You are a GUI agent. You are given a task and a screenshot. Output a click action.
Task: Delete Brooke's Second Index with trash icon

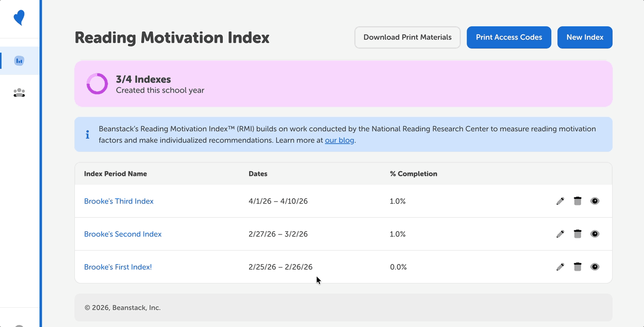pos(578,234)
